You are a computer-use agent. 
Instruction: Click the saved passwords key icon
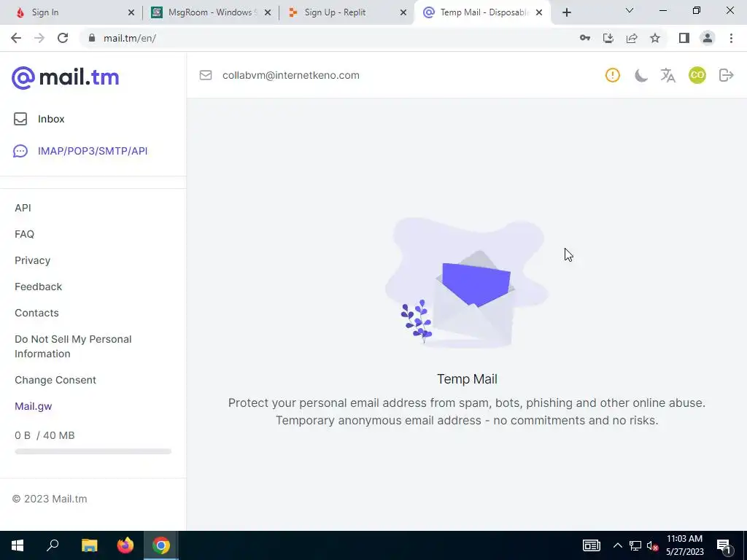click(585, 38)
